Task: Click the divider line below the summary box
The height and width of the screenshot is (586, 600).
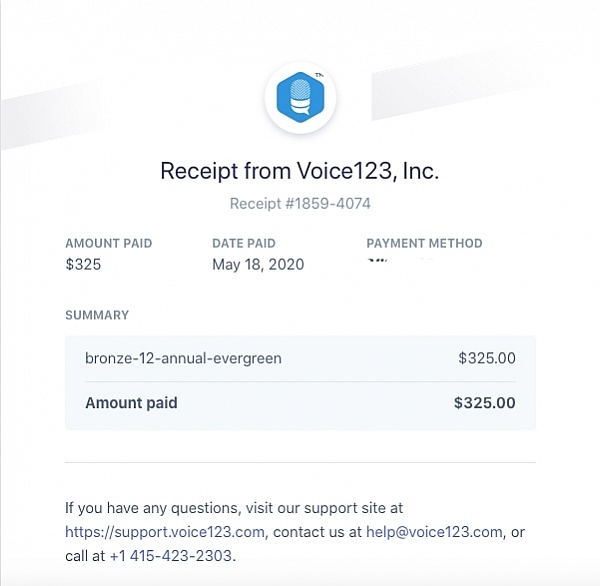Action: (300, 463)
